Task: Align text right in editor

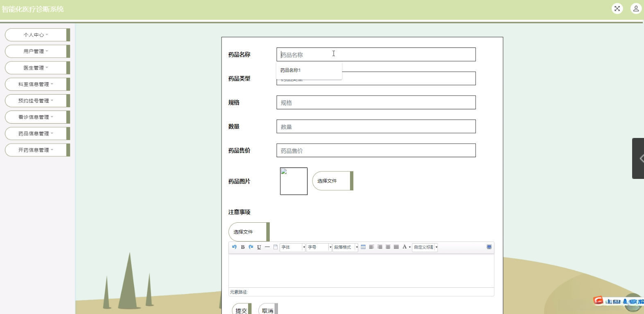Action: click(x=380, y=247)
